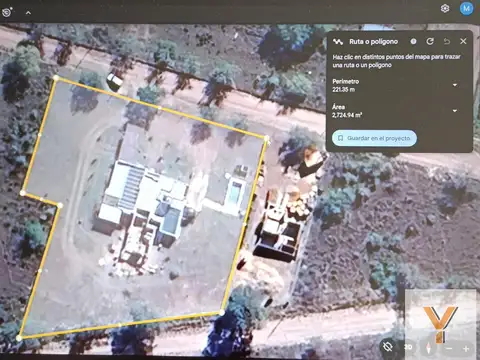
Task: Click the polygon's right corner vertex near the road
Action: point(267,138)
